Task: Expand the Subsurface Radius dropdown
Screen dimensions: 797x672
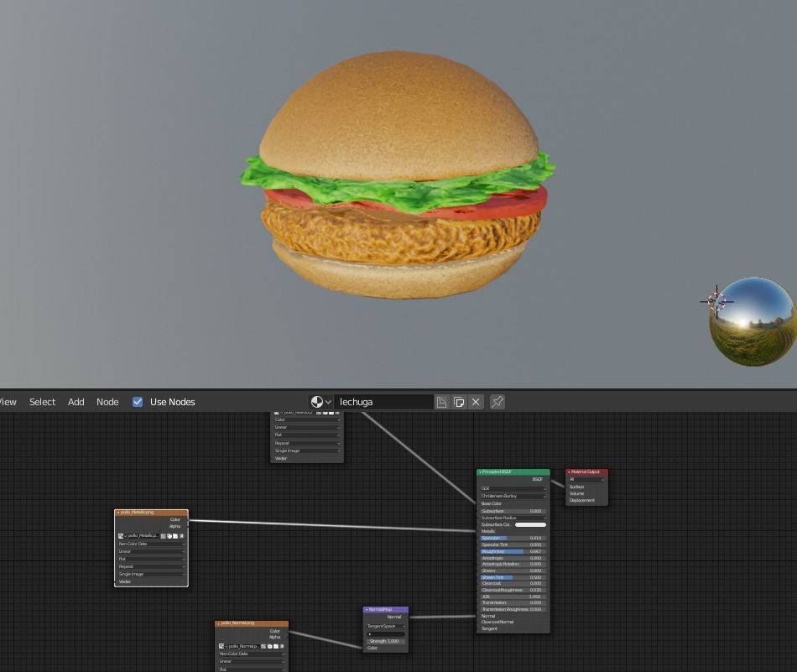Action: [x=513, y=518]
